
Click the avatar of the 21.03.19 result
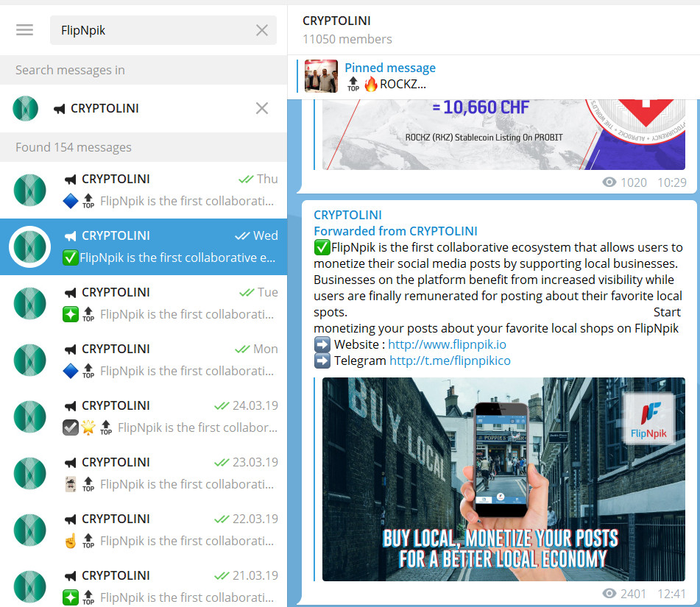coord(30,587)
